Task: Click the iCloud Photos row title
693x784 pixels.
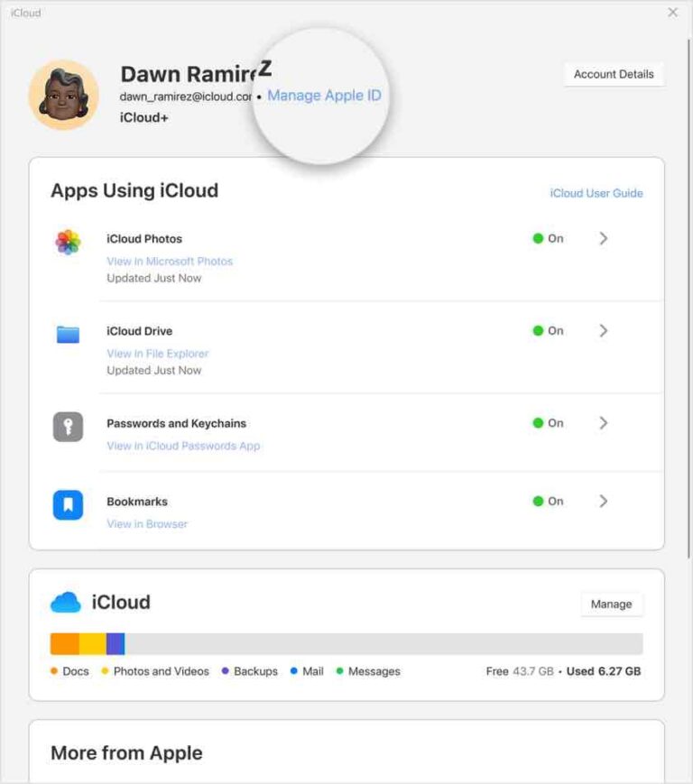Action: click(144, 238)
